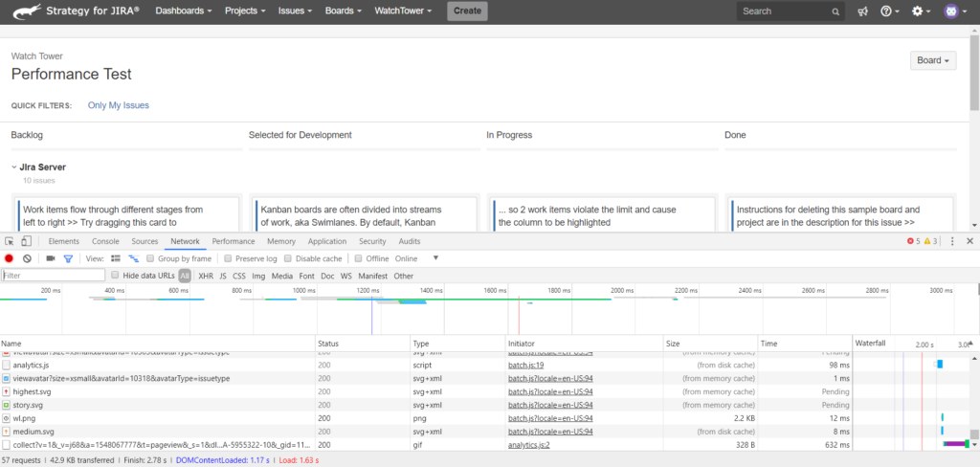Enable Preserve log checkbox
Viewport: 980px width, 467px height.
click(228, 258)
